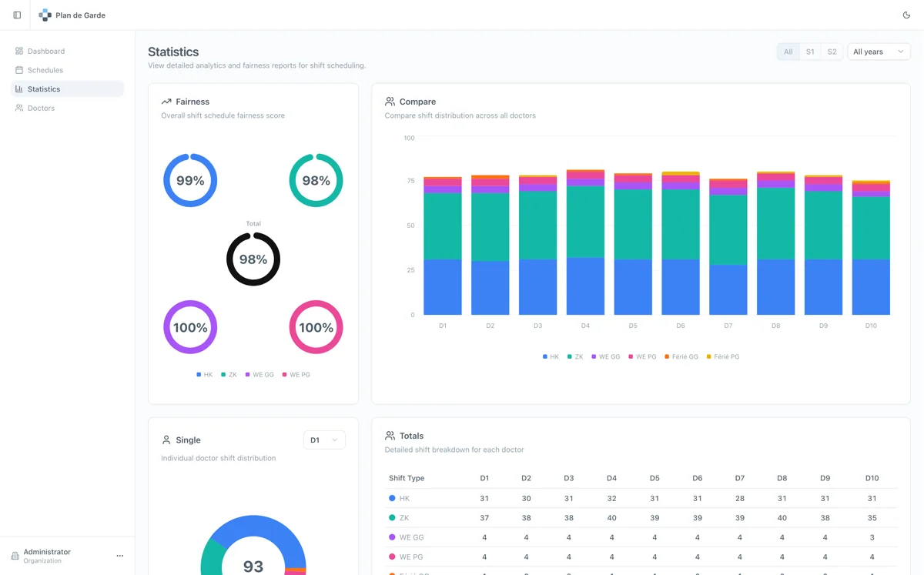Select the Statistics sidebar item
The image size is (924, 575).
point(44,89)
